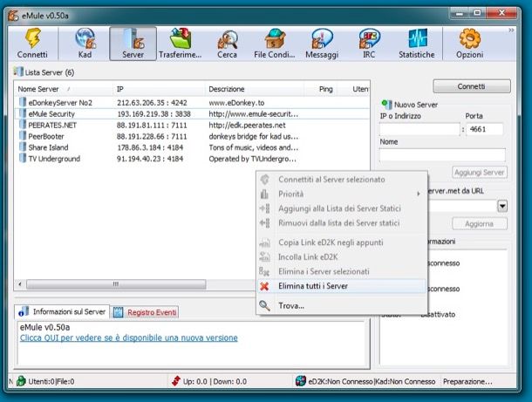Image resolution: width=532 pixels, height=402 pixels.
Task: Click the horizontal scrollbar left arrow
Action: click(x=20, y=284)
